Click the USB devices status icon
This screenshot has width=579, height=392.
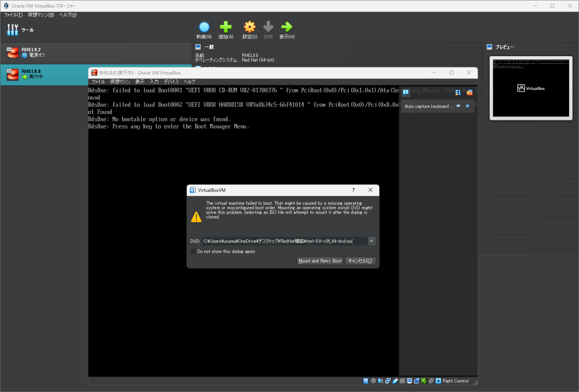coord(395,381)
